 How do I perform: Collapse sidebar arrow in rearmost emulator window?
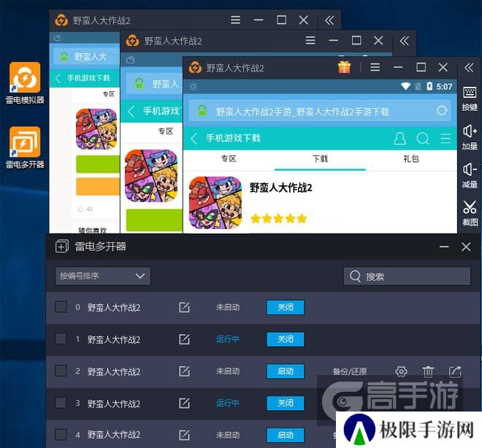pos(329,20)
